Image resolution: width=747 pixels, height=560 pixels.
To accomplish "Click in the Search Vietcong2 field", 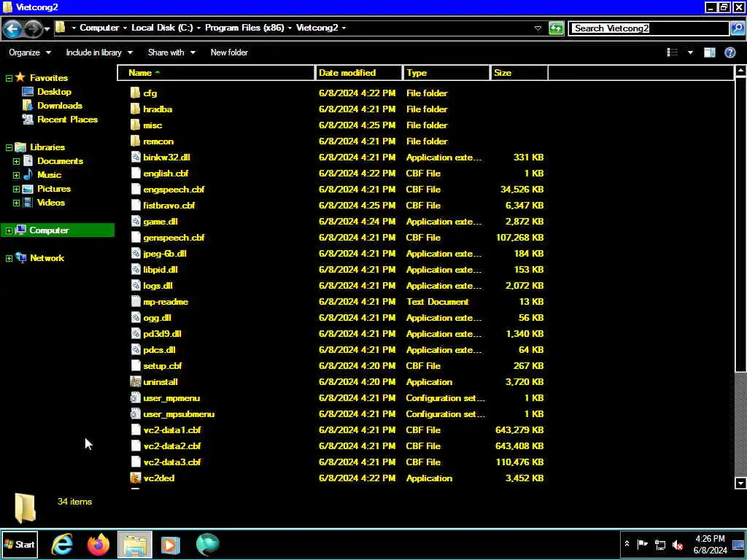I will tap(649, 28).
